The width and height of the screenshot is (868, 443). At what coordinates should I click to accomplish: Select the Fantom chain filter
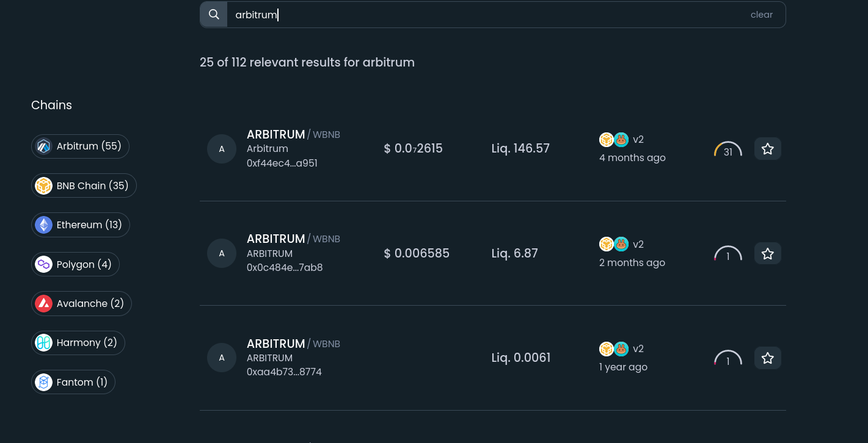click(x=73, y=382)
